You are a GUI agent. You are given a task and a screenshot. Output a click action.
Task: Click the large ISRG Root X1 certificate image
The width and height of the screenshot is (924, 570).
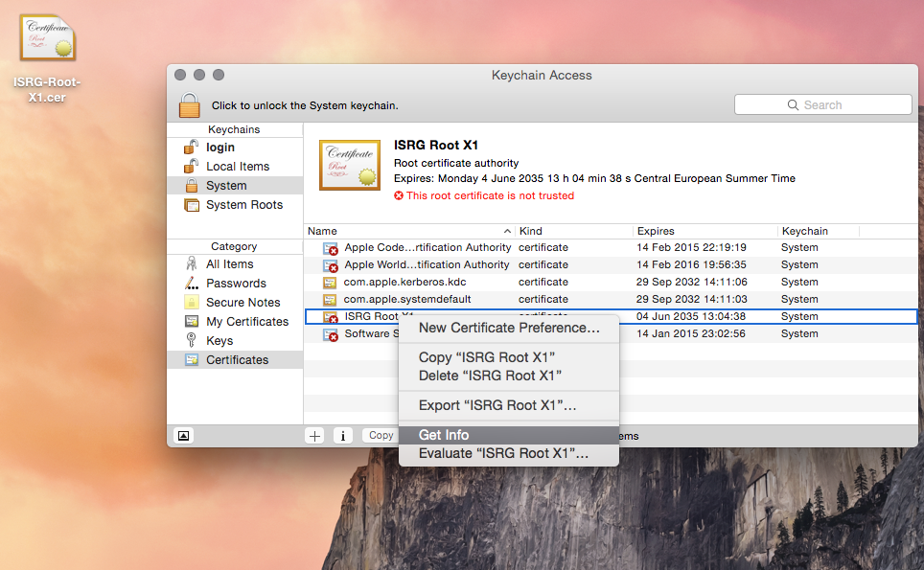click(350, 166)
